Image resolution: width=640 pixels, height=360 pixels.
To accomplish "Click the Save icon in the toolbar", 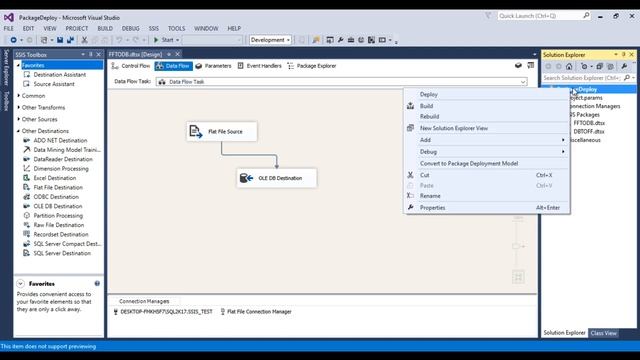I will pos(60,40).
